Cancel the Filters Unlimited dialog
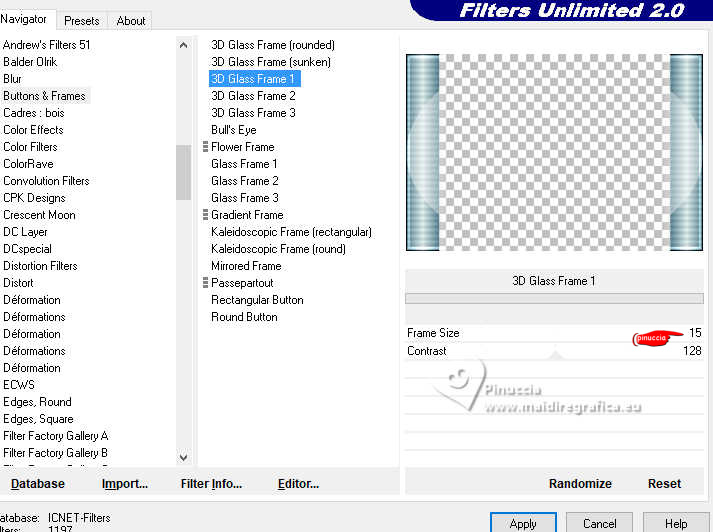This screenshot has width=713, height=532. 599,523
